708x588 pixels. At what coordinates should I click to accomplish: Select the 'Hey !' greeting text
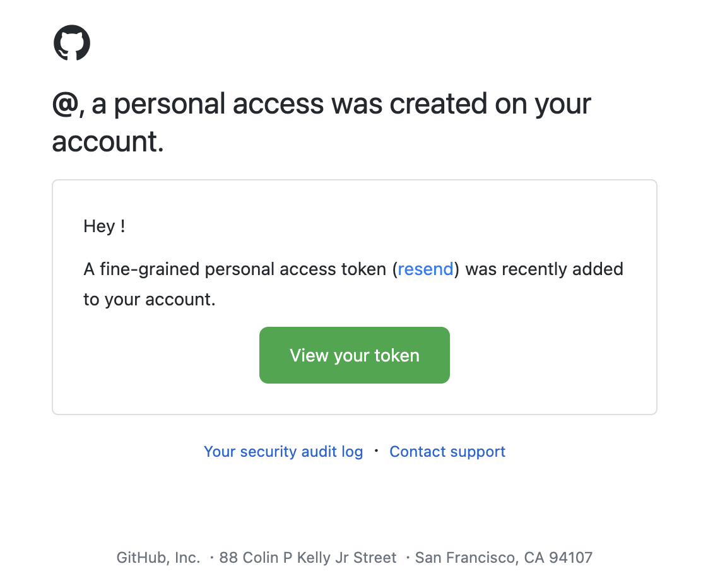coord(104,226)
